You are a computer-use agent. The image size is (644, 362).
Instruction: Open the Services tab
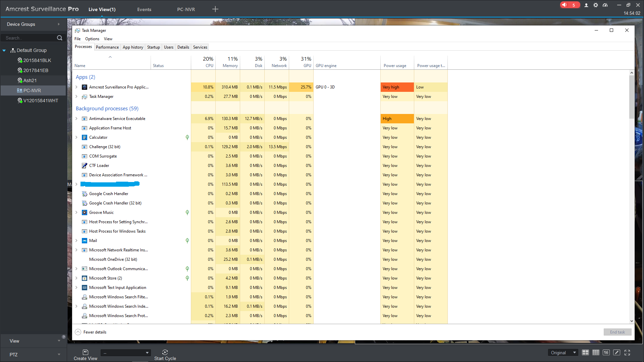200,47
